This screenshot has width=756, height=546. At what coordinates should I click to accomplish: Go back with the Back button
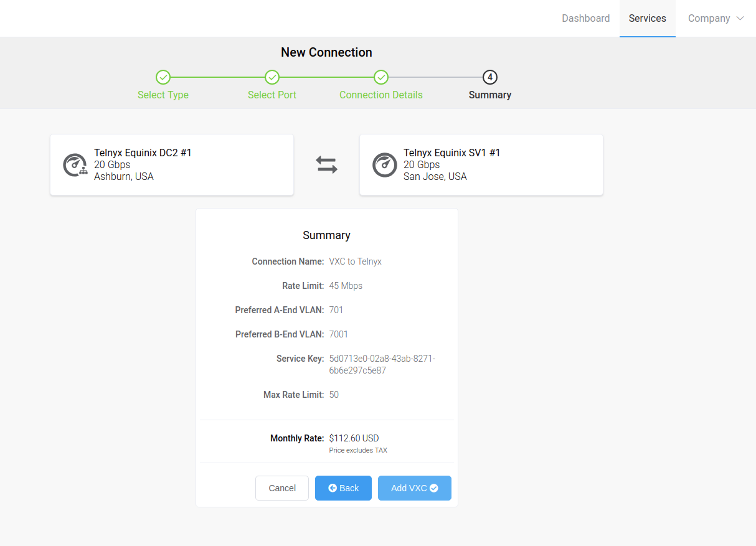(343, 488)
